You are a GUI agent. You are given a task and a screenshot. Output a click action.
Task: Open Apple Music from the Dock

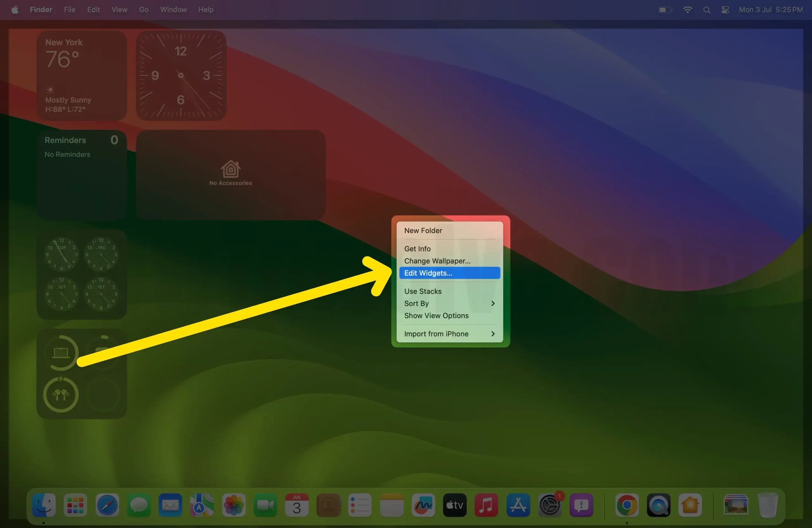click(486, 505)
